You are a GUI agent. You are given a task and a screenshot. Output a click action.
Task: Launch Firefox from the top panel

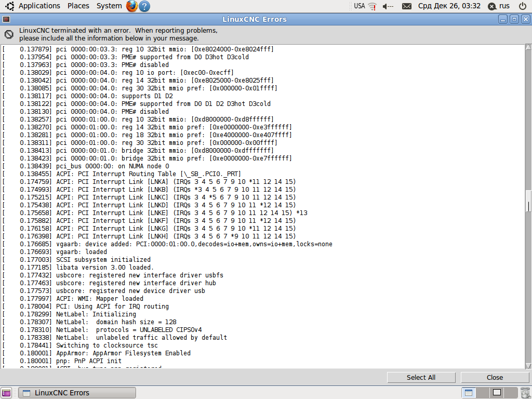click(132, 6)
